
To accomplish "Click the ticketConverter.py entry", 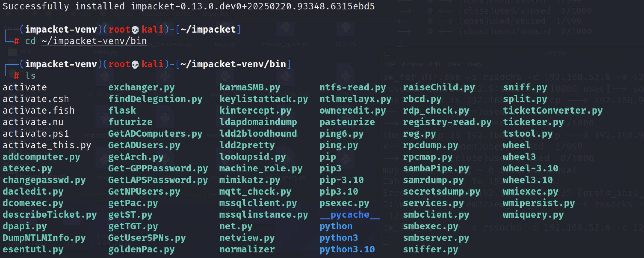I will click(x=552, y=110).
